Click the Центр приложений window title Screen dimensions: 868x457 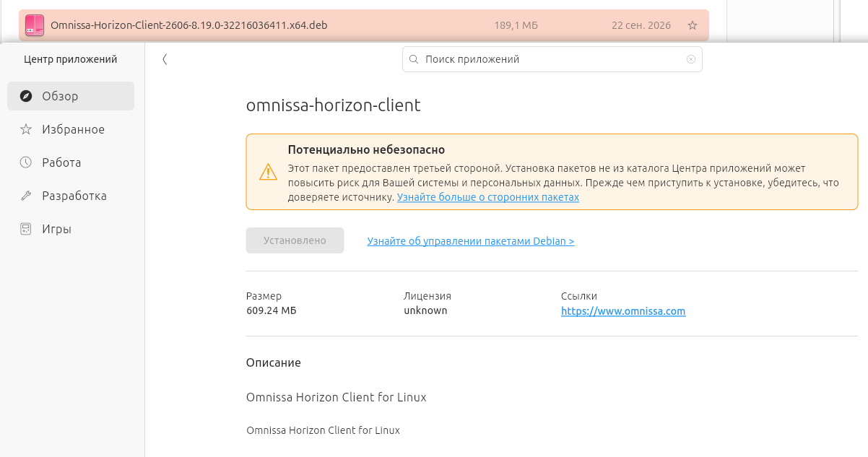click(71, 59)
